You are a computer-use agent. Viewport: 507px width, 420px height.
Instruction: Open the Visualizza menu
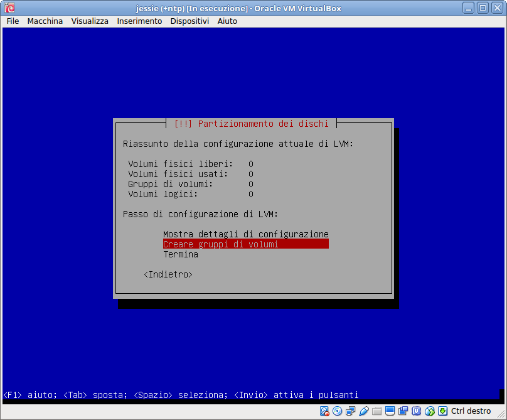90,21
